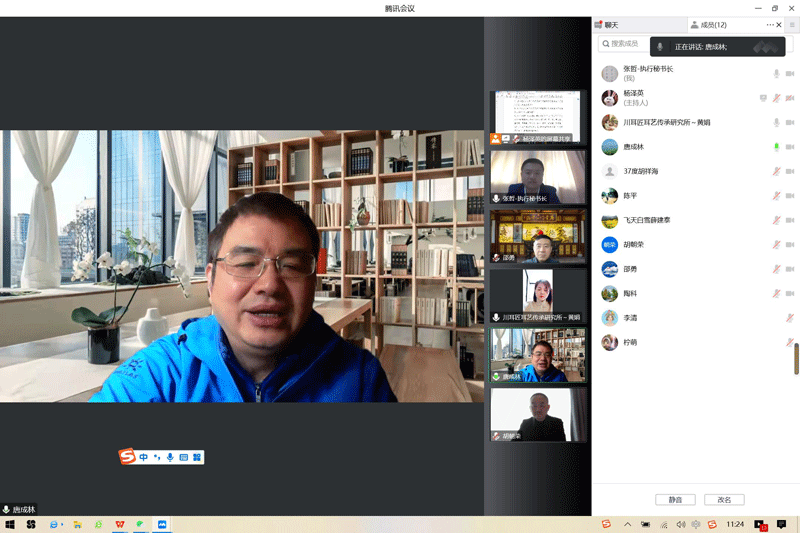Viewport: 800px width, 533px height.
Task: Show hidden system tray icons
Action: tap(627, 524)
